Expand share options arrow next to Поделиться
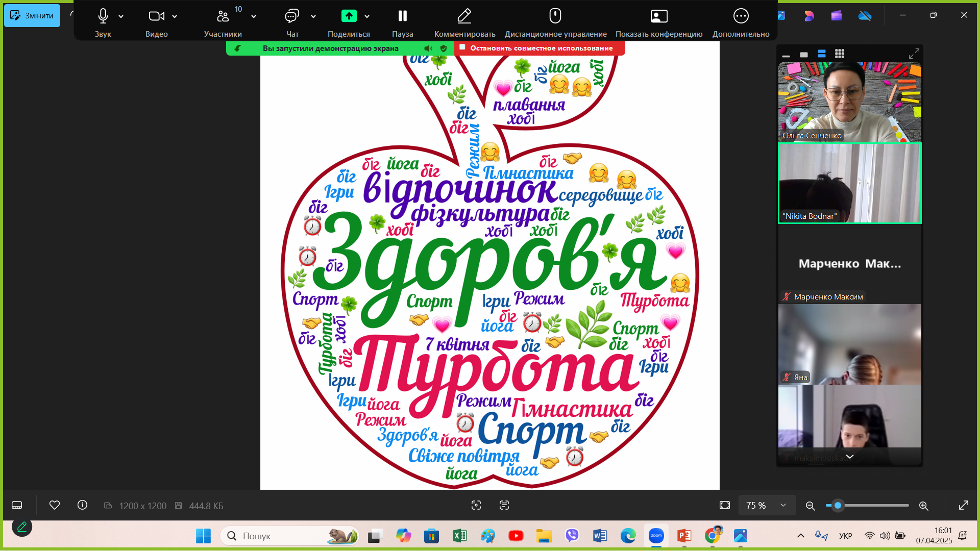 click(367, 16)
